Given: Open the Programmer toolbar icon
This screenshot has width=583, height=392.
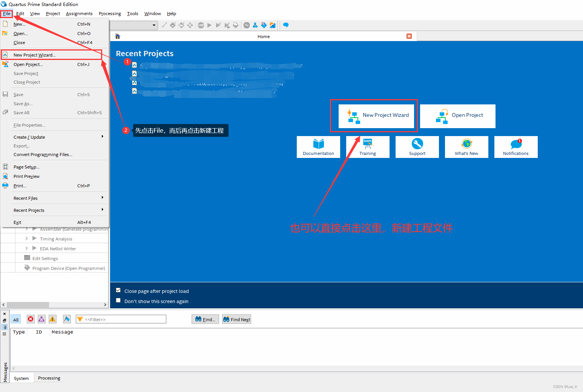Looking at the screenshot, I should tap(264, 25).
